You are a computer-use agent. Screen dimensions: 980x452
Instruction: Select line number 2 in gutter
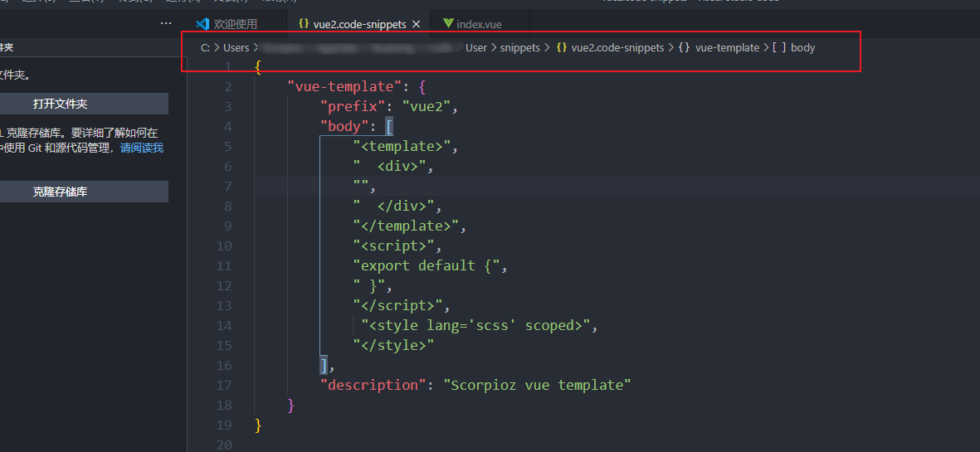[227, 87]
